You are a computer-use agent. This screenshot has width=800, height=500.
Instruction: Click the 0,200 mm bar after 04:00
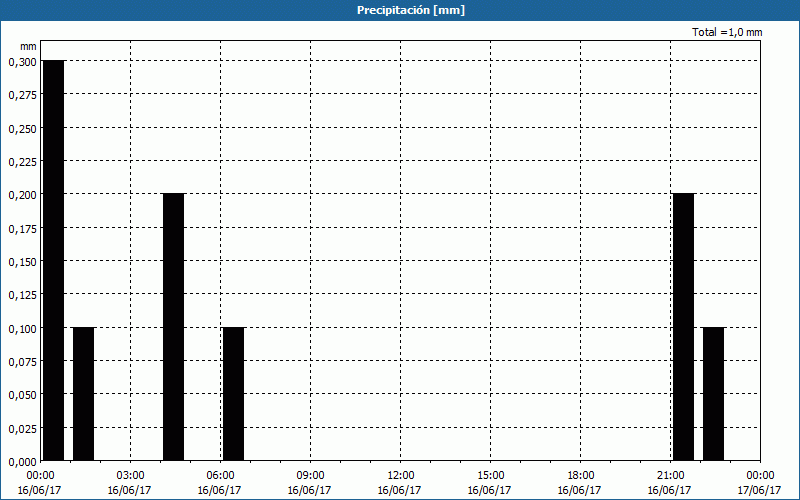pyautogui.click(x=173, y=327)
